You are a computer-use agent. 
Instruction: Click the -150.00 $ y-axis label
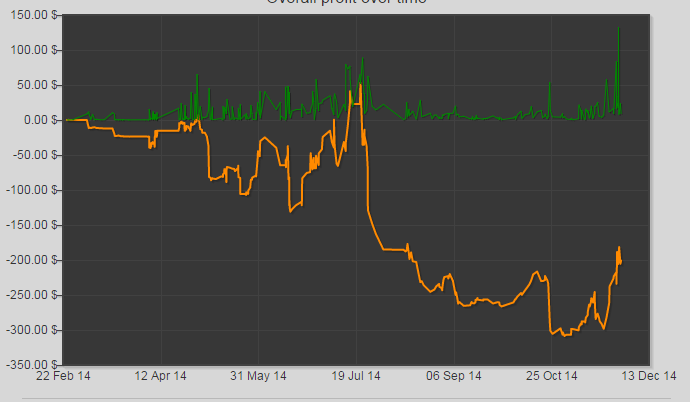tap(32, 225)
